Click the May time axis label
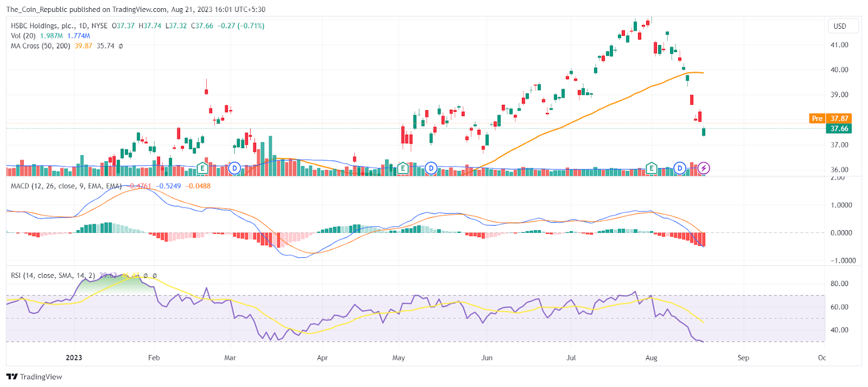The image size is (868, 387). tap(399, 358)
